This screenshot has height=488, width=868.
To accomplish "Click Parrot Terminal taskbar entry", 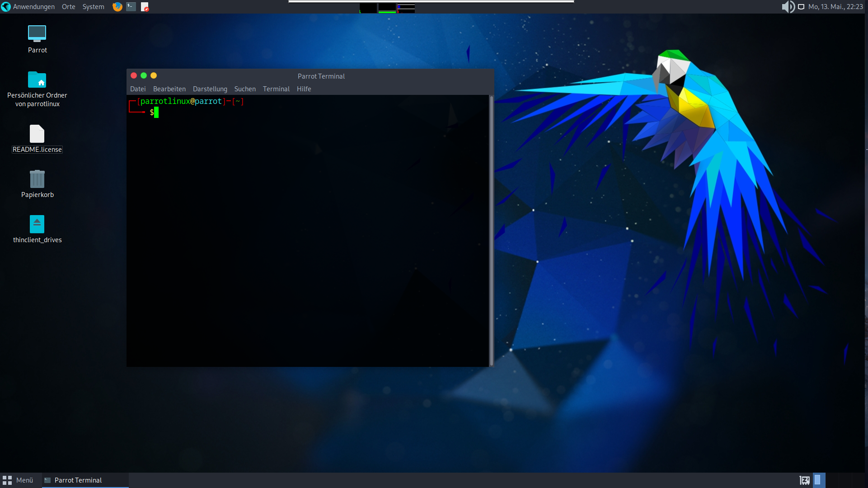I will pyautogui.click(x=85, y=480).
